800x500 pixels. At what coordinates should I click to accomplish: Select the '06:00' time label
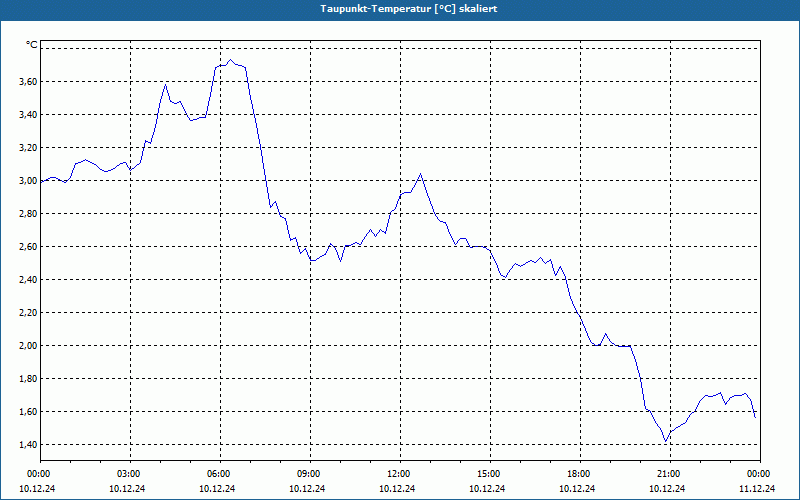point(217,474)
